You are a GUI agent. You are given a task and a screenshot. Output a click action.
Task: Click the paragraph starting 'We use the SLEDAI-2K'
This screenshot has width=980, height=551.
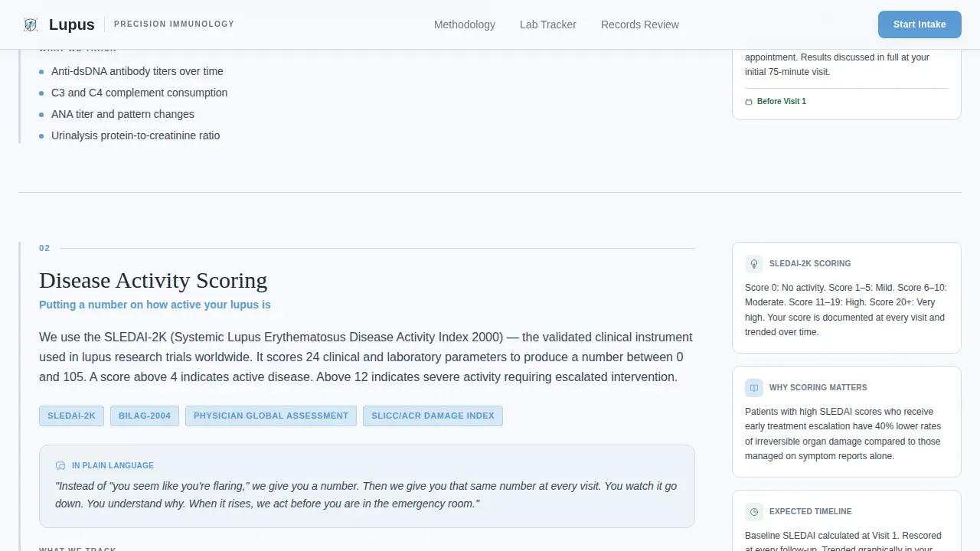[x=366, y=357]
